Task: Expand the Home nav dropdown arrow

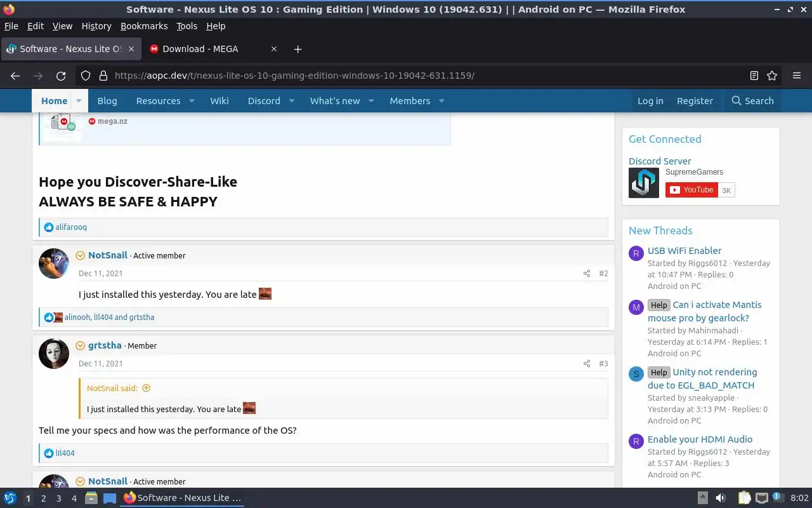Action: click(x=79, y=101)
